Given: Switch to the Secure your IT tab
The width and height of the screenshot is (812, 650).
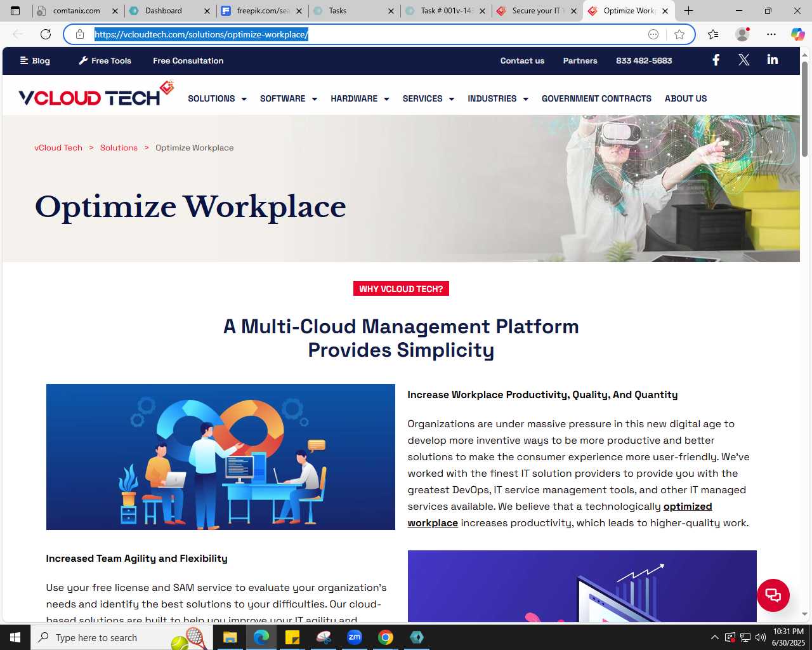Looking at the screenshot, I should pos(537,11).
